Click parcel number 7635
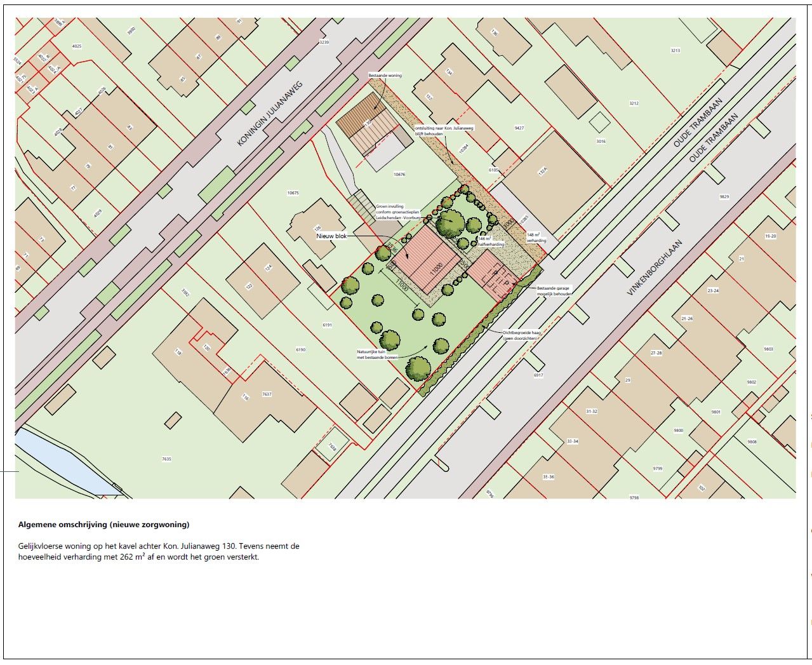Viewport: 812px width, 665px height. click(167, 459)
